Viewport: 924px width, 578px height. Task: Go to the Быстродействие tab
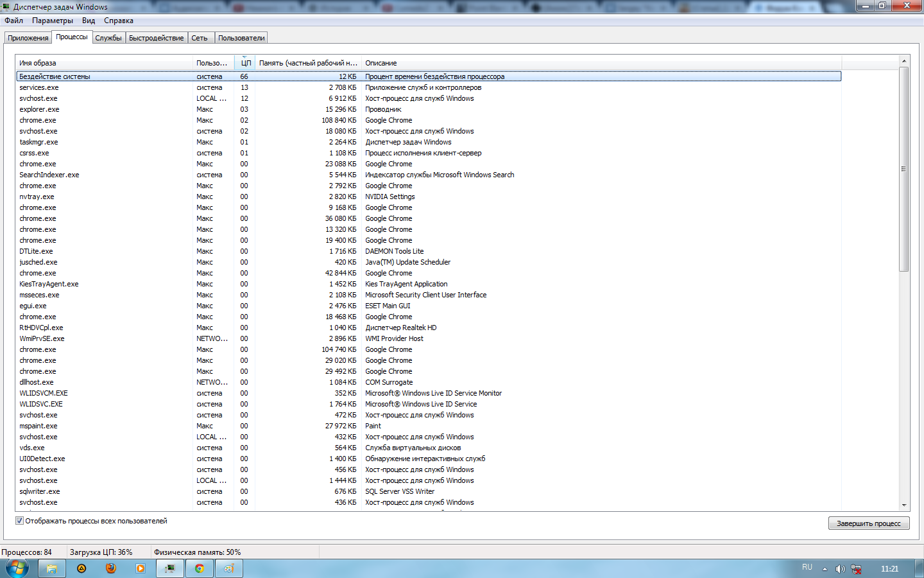tap(157, 38)
